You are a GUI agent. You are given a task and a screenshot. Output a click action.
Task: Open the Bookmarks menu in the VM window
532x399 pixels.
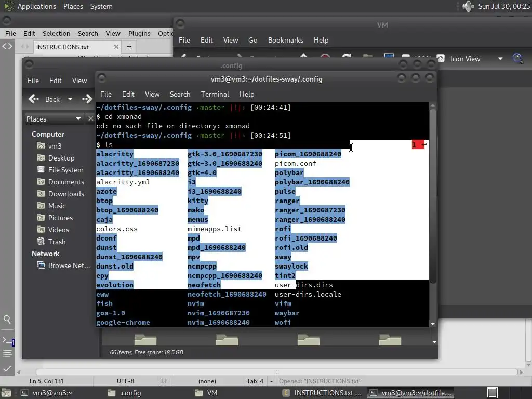[x=286, y=40]
